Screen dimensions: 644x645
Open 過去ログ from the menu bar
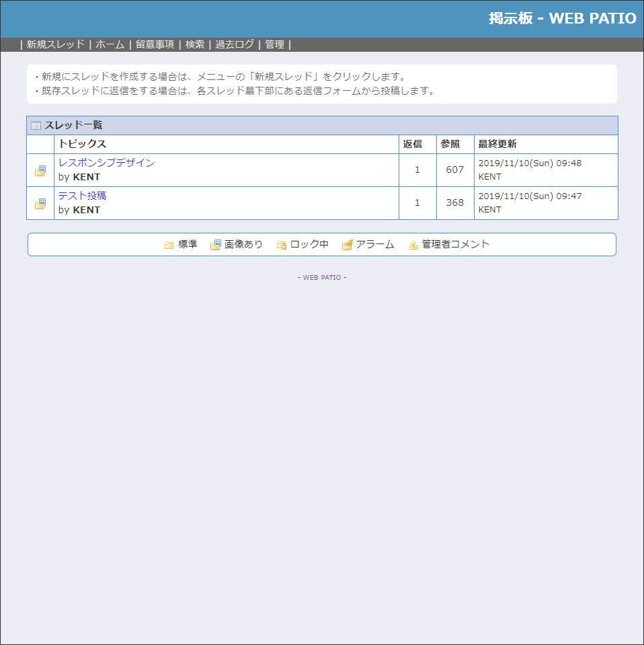[x=235, y=44]
